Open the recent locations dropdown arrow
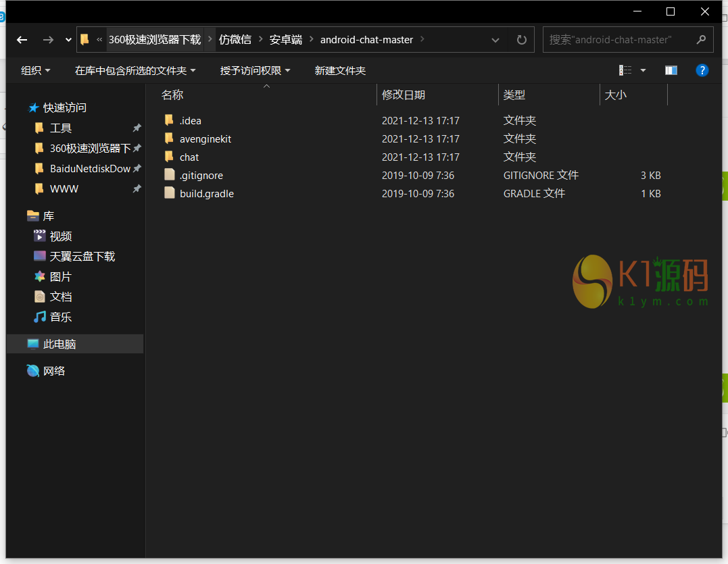The image size is (728, 564). click(x=68, y=40)
